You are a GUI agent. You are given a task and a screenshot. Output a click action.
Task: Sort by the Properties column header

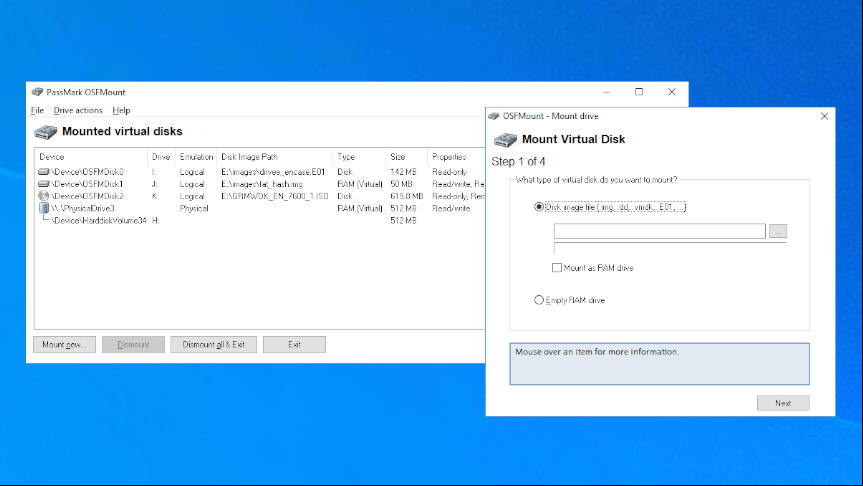pos(457,157)
